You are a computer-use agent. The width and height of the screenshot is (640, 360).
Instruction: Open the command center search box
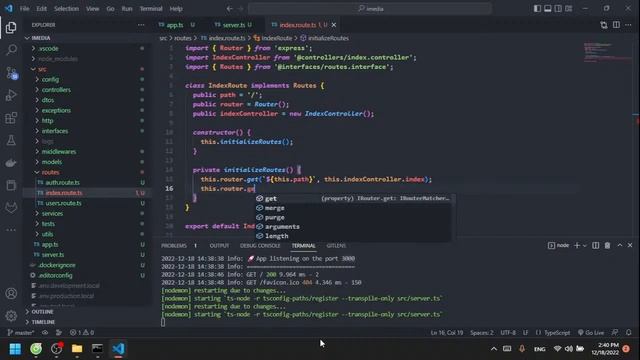point(370,9)
